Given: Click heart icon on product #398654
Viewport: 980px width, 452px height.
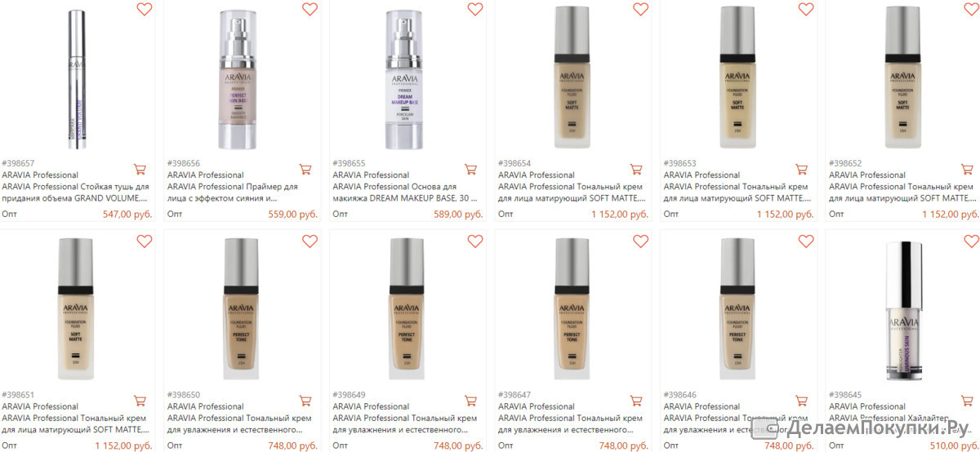Looking at the screenshot, I should 640,10.
